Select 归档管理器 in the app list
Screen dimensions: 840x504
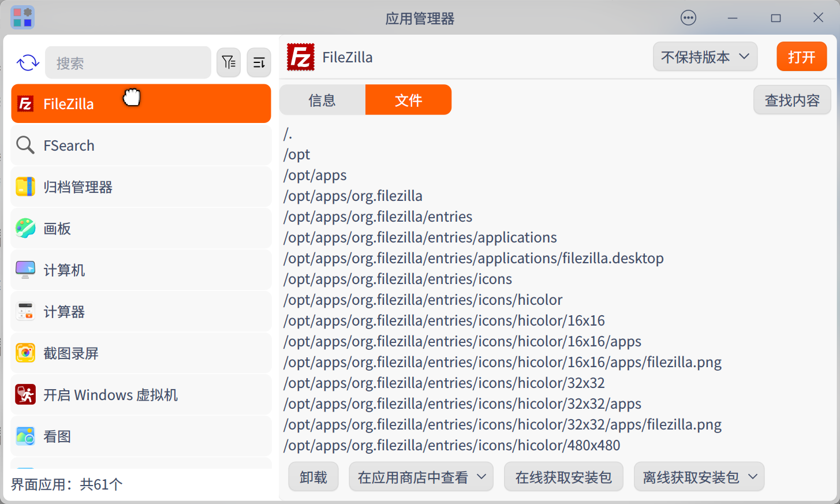[x=141, y=187]
